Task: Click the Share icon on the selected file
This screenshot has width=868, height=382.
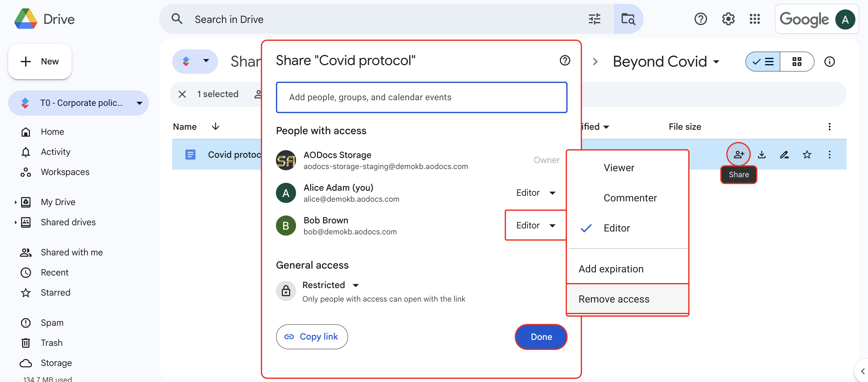Action: (739, 154)
